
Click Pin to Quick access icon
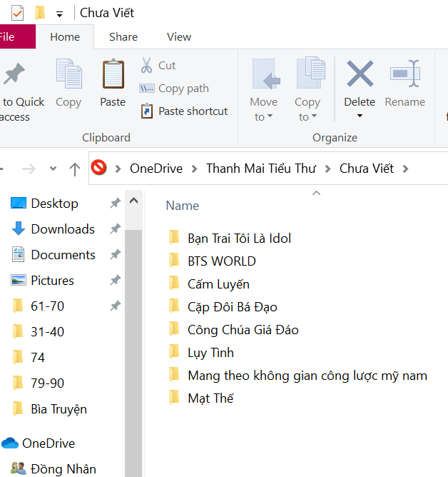(14, 74)
